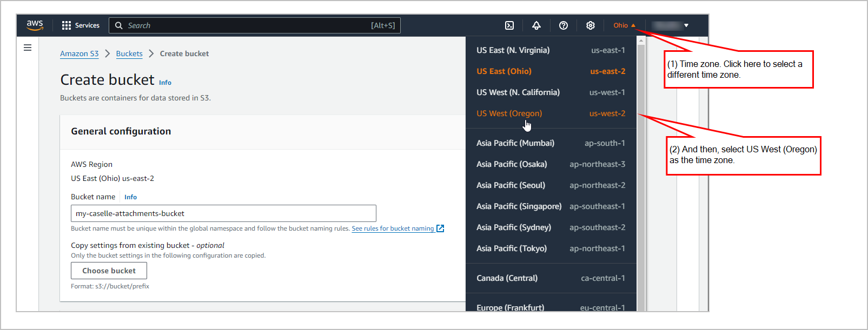Open the CloudShell terminal icon
Viewport: 868px width, 330px height.
(509, 25)
